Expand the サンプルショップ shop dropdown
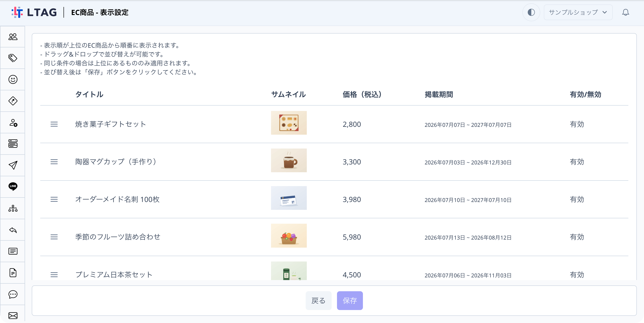The image size is (644, 323). [x=578, y=12]
